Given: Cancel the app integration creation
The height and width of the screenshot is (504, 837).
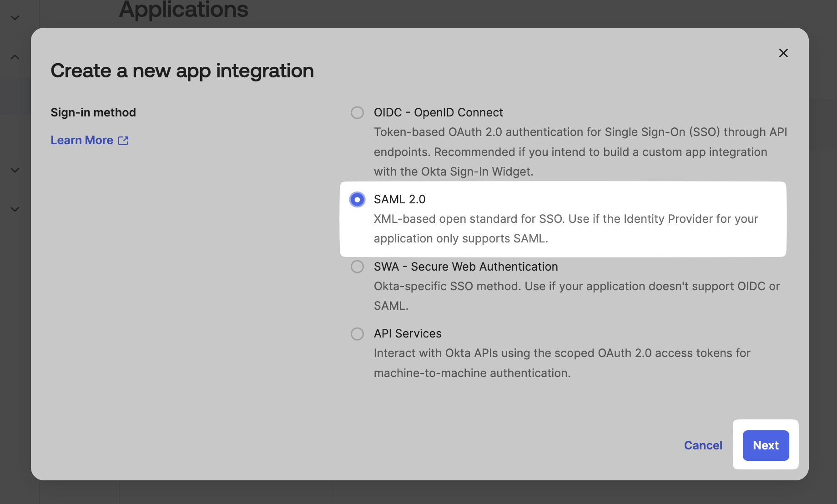Looking at the screenshot, I should pyautogui.click(x=703, y=445).
